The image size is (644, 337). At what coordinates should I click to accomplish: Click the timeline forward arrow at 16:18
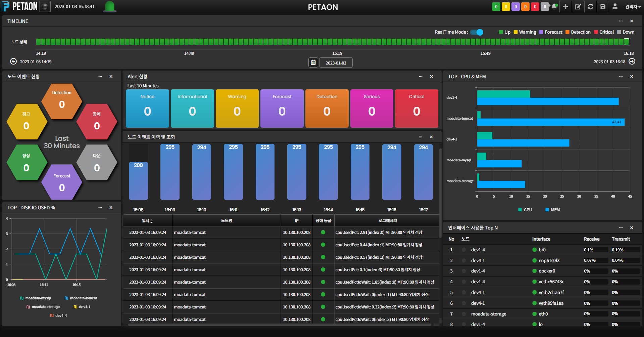632,61
